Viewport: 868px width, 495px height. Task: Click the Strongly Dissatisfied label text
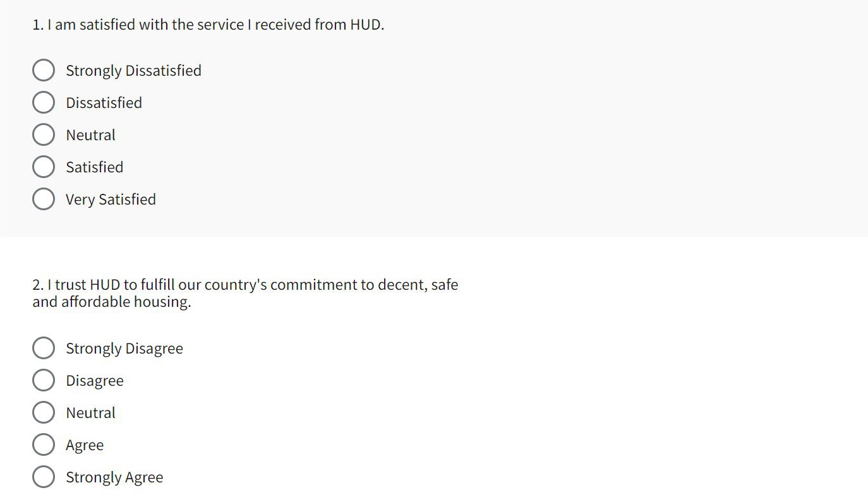[x=133, y=71]
